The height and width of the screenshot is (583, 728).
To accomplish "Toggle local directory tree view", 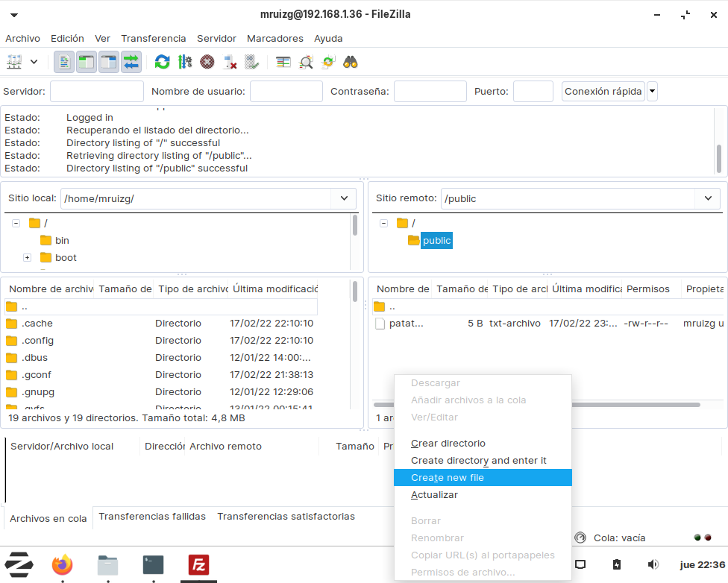I will coord(87,62).
